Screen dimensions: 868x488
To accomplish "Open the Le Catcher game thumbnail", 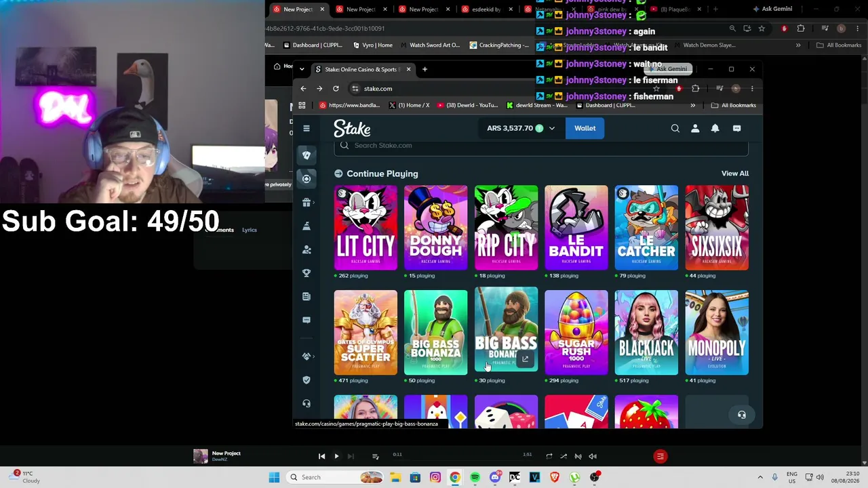I will click(646, 228).
